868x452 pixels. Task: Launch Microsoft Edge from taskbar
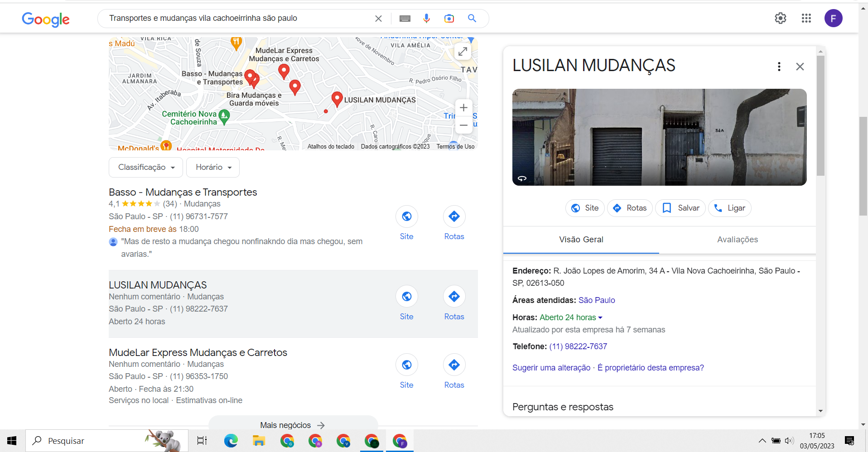[231, 441]
